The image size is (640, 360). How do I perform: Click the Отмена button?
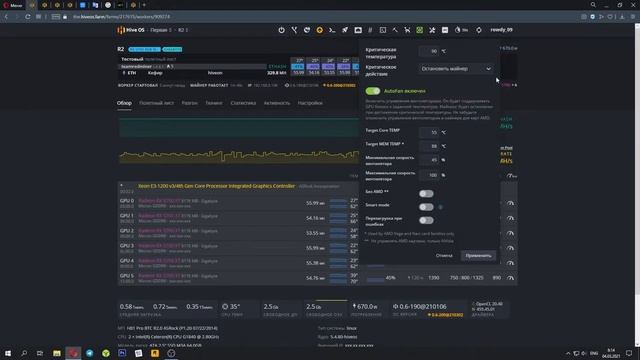pyautogui.click(x=444, y=256)
